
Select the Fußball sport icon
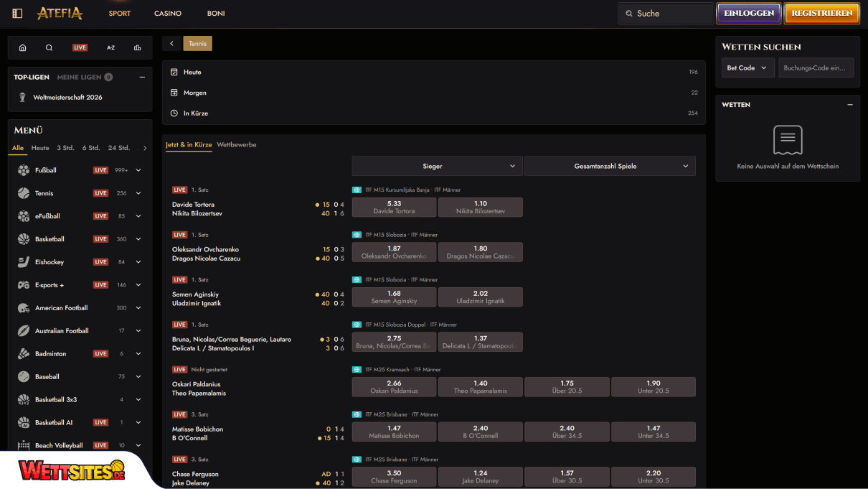[24, 170]
